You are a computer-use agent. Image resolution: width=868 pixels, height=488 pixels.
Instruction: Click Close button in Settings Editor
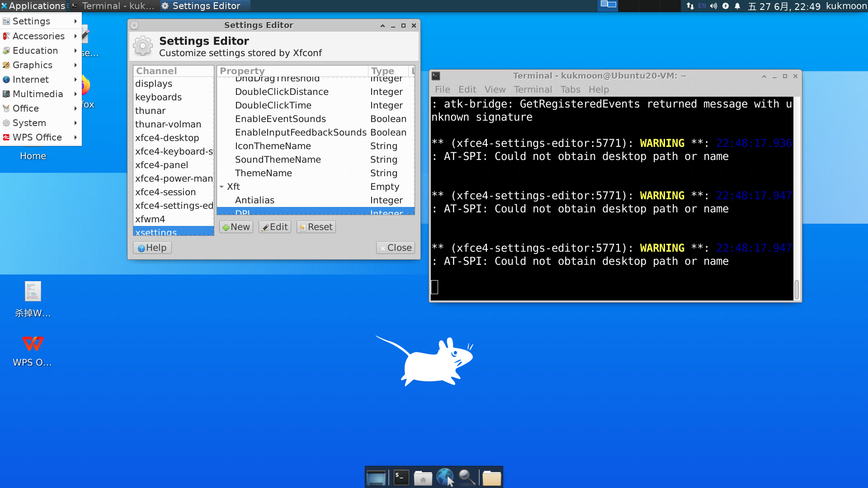396,248
